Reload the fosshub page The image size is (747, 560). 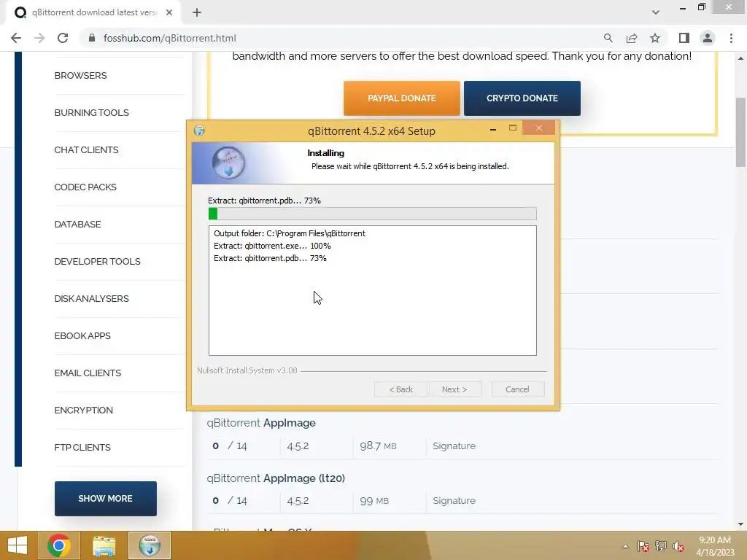coord(63,38)
